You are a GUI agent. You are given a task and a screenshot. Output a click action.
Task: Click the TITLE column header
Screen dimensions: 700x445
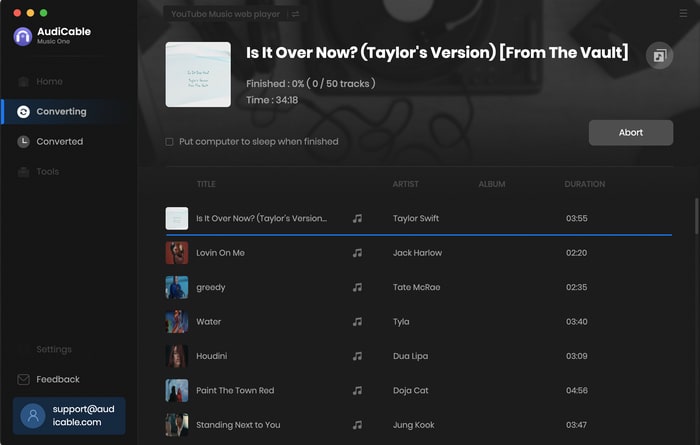point(206,184)
